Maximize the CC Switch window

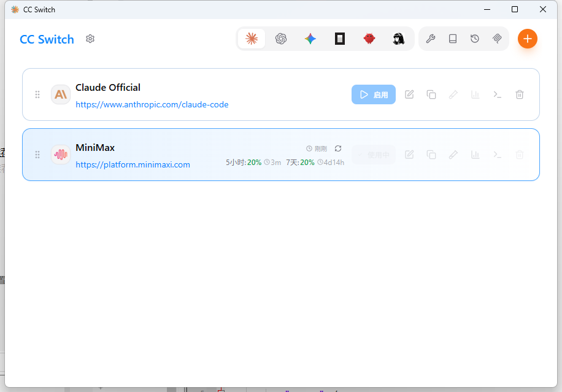tap(515, 9)
